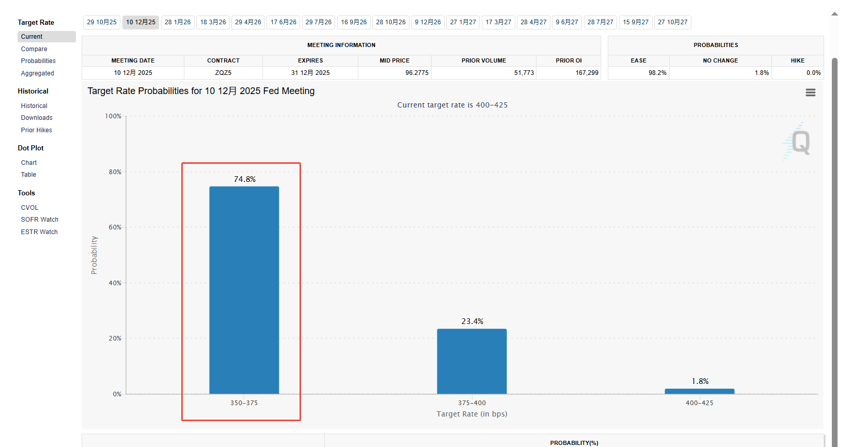The width and height of the screenshot is (868, 447).
Task: Open SOFR Watch tool
Action: [39, 220]
